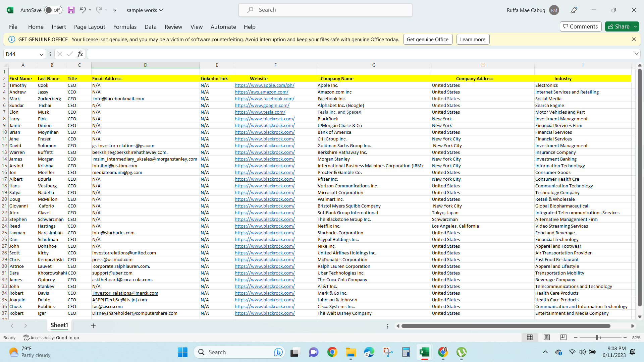Click the pen Drawing mode icon

574,10
